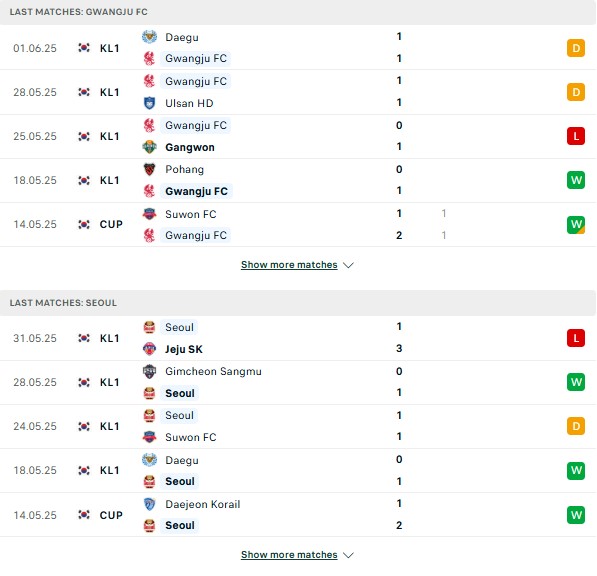The image size is (597, 576).
Task: Open Show more matches under Gwangju FC
Action: click(289, 265)
